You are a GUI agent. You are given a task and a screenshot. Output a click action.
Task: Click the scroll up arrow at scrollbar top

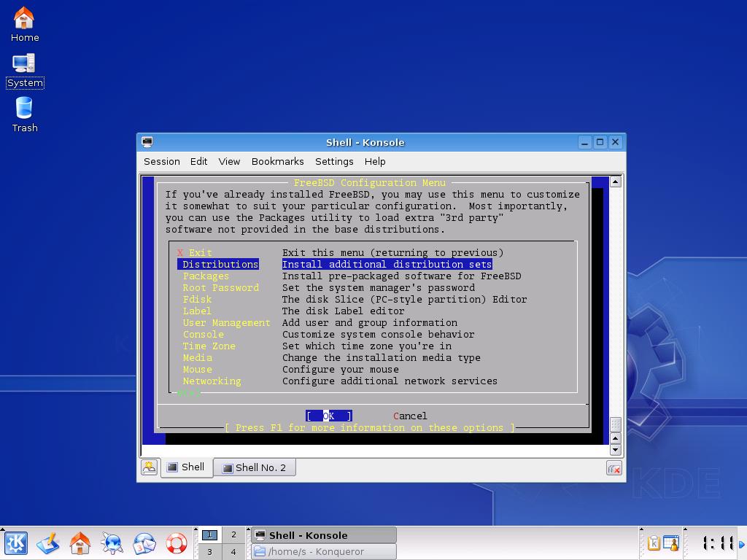pyautogui.click(x=616, y=182)
